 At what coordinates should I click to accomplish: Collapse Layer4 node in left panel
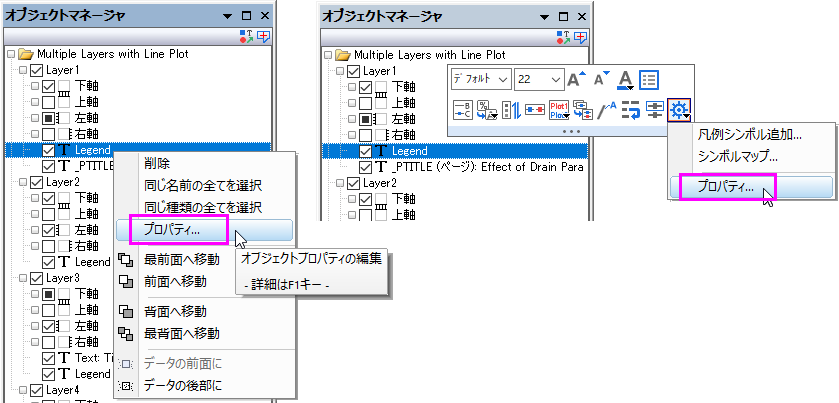tap(23, 390)
